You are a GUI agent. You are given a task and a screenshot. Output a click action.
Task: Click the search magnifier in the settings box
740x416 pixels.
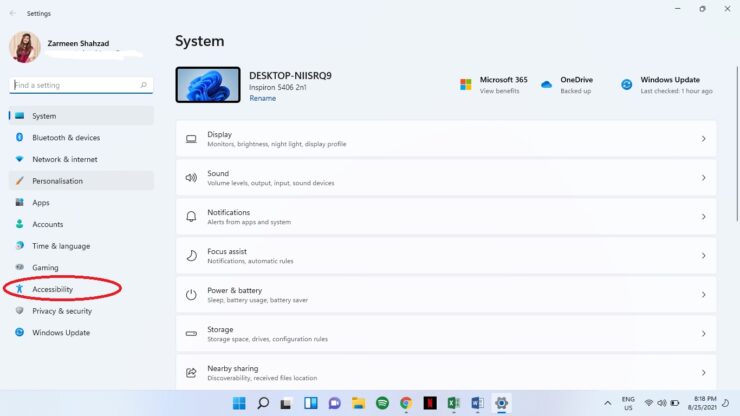[143, 85]
